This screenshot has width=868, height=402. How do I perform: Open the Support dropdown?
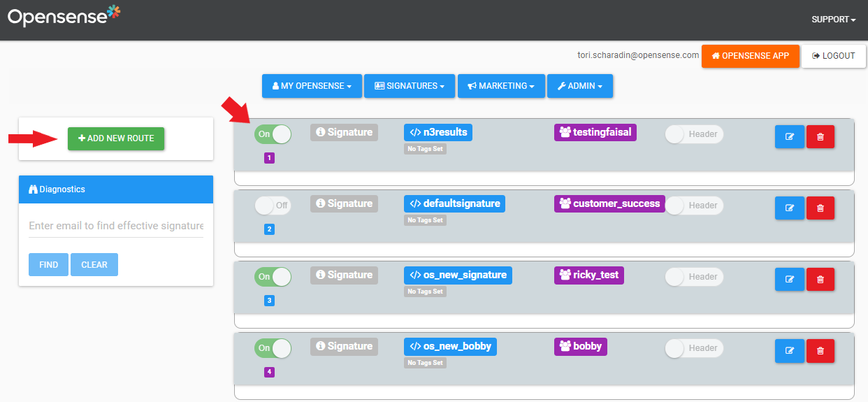pos(833,20)
